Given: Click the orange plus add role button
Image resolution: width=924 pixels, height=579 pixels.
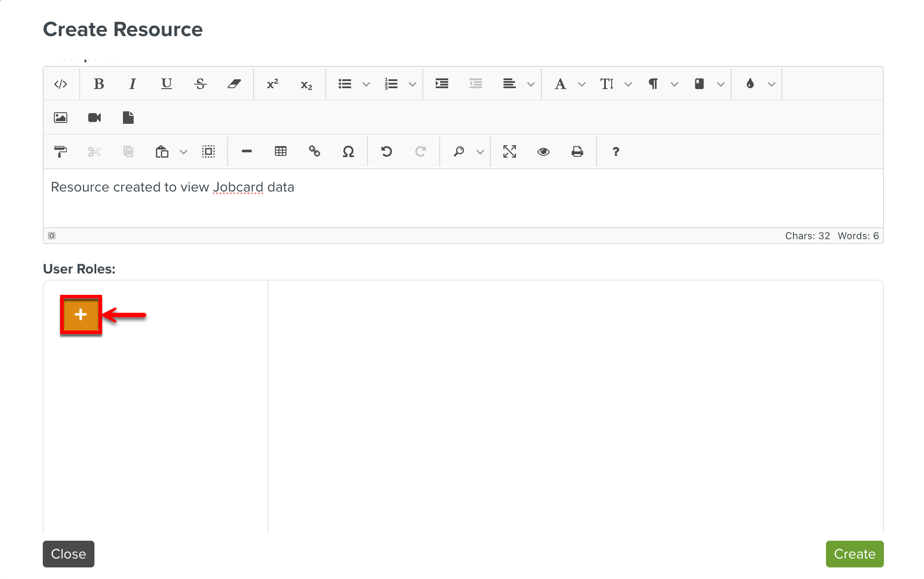Looking at the screenshot, I should 81,315.
